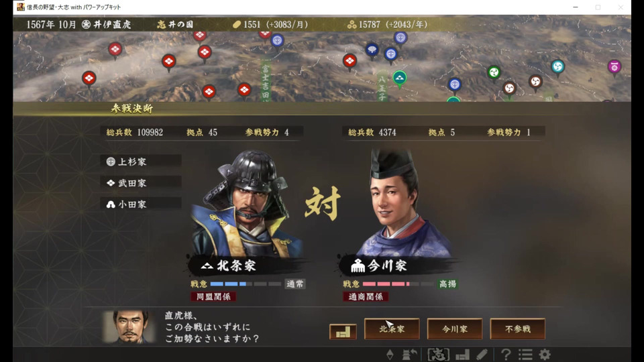Open the bar chart comparison button
644x362 pixels.
pos(343,332)
